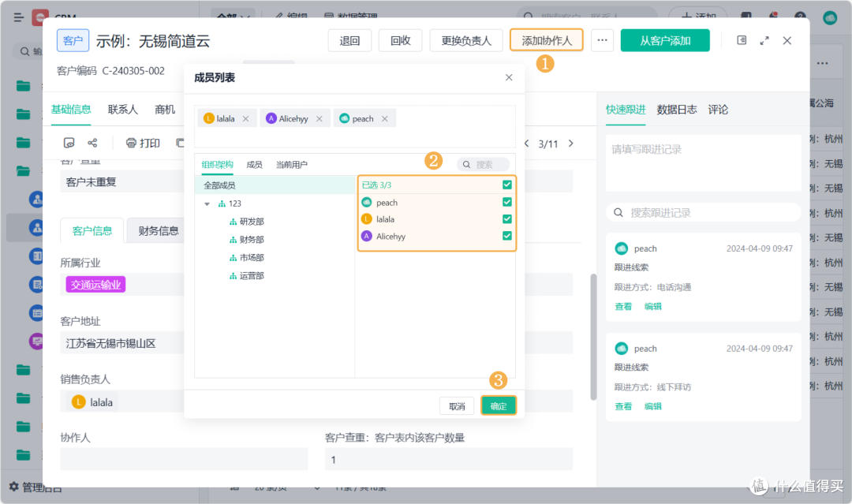Click the 打印 print button
The width and height of the screenshot is (852, 504).
(143, 143)
